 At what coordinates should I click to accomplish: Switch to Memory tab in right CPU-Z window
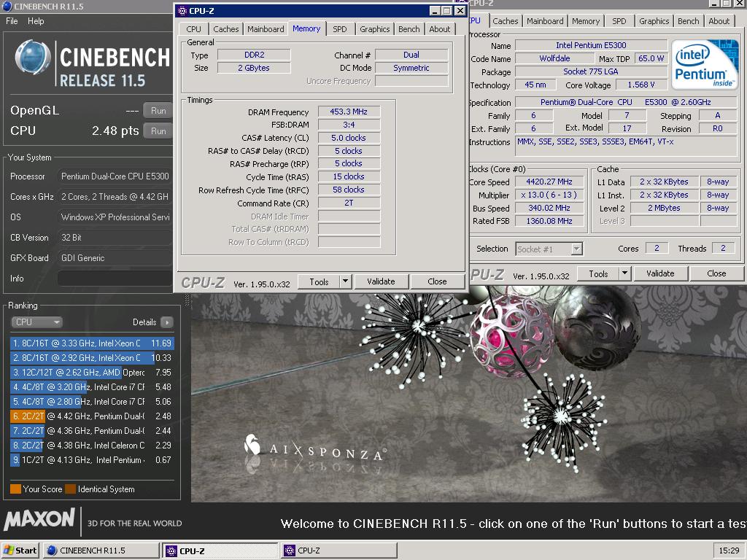586,21
